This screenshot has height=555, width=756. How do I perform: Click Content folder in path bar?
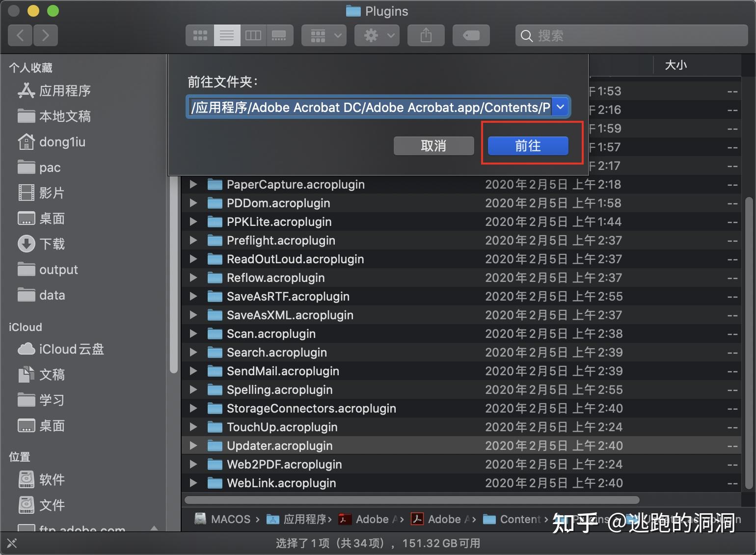[513, 519]
